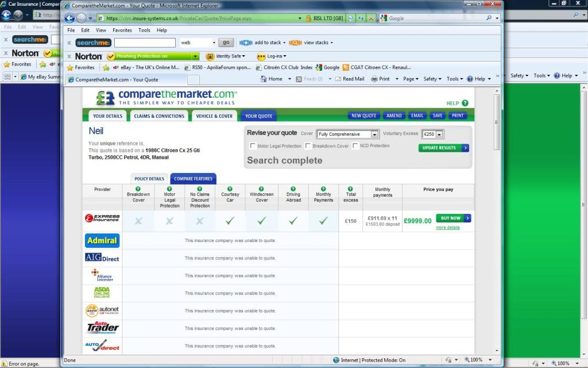Open eBay favorites bar link
This screenshot has width=588, height=368.
click(x=146, y=68)
